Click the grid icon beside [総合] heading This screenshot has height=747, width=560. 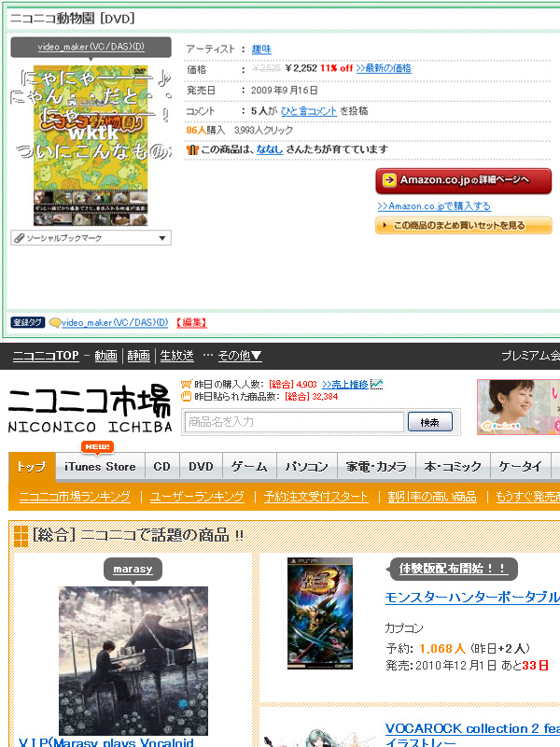coord(21,536)
